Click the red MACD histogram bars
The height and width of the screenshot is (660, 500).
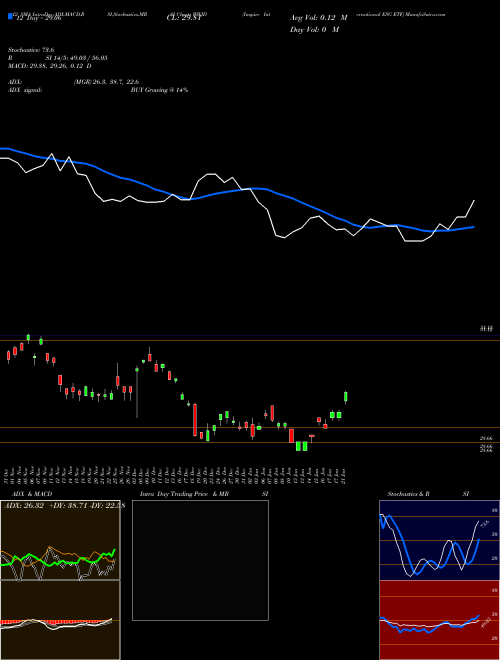coord(53,622)
